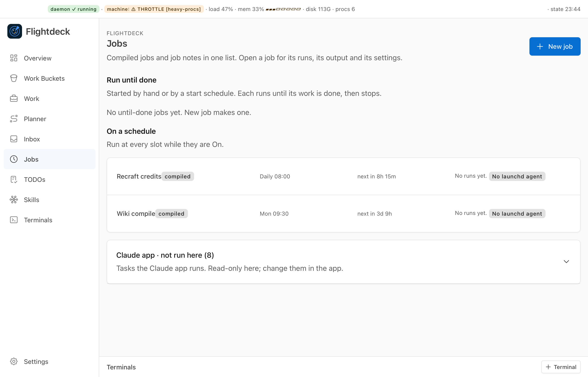Click No launchd agent badge for Wiki compile

[x=517, y=214]
